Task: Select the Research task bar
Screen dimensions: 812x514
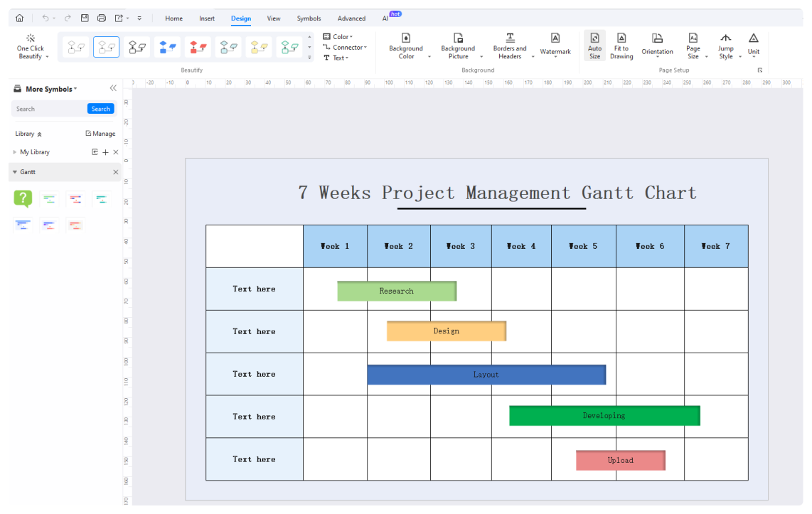Action: [397, 291]
